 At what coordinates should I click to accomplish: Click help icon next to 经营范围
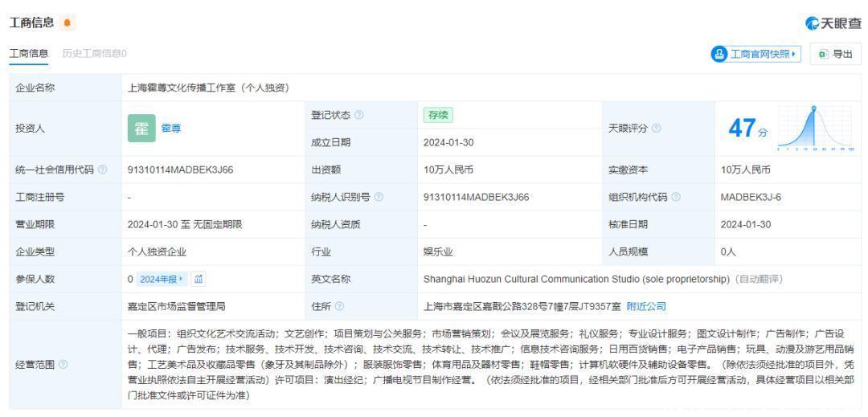coord(63,364)
